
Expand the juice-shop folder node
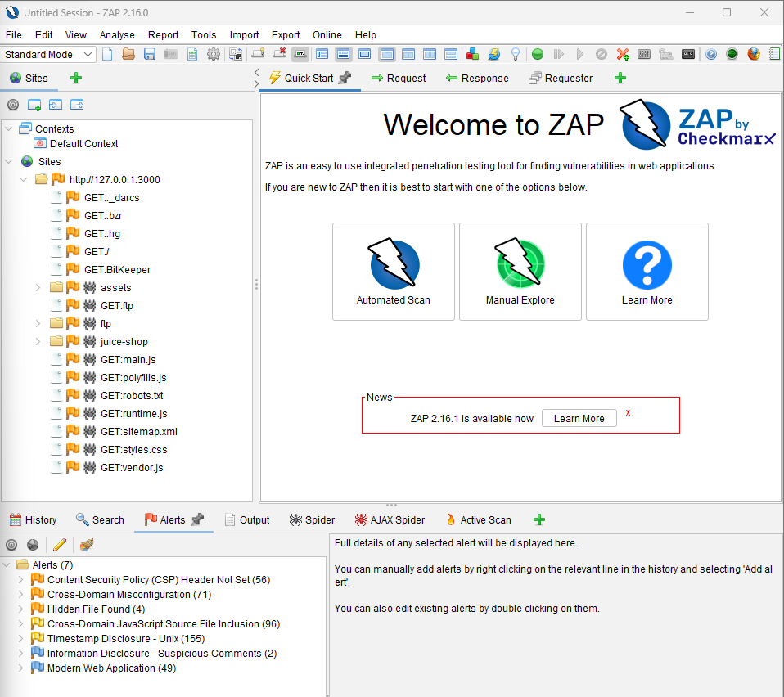click(x=38, y=341)
